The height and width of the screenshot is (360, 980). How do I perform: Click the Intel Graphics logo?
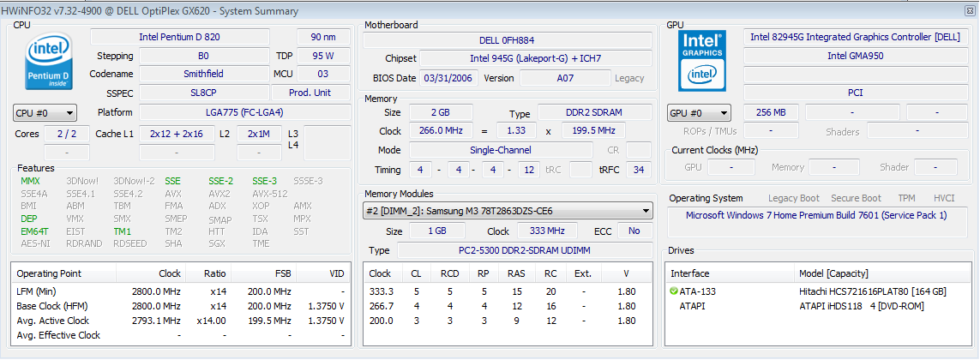[x=702, y=61]
